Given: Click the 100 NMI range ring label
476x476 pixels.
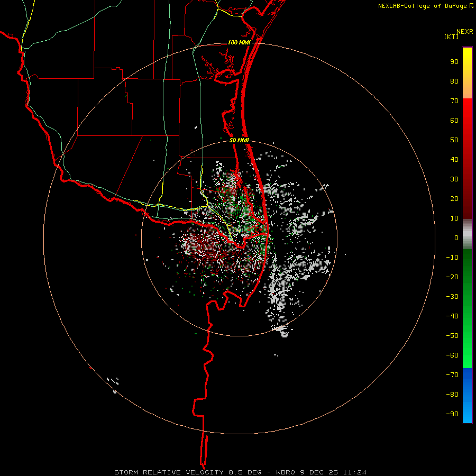Looking at the screenshot, I should click(239, 42).
